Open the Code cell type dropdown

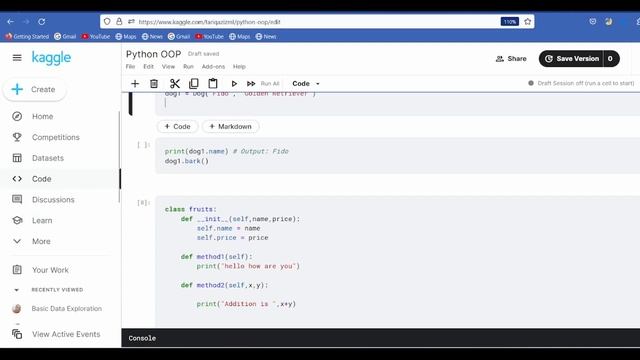tap(306, 84)
